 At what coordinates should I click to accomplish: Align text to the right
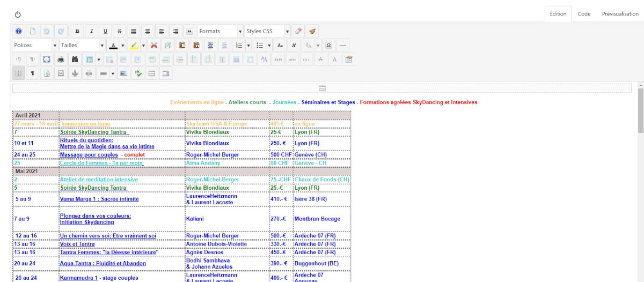coord(175,31)
